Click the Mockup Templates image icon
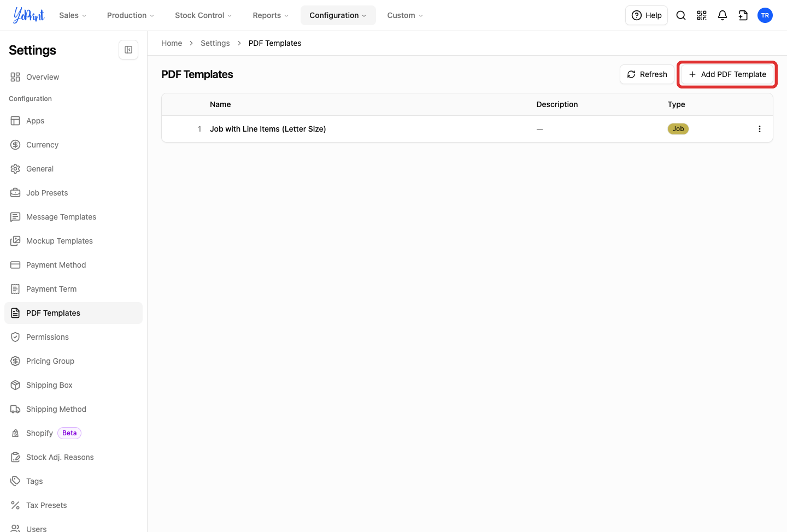The image size is (787, 532). click(x=15, y=241)
